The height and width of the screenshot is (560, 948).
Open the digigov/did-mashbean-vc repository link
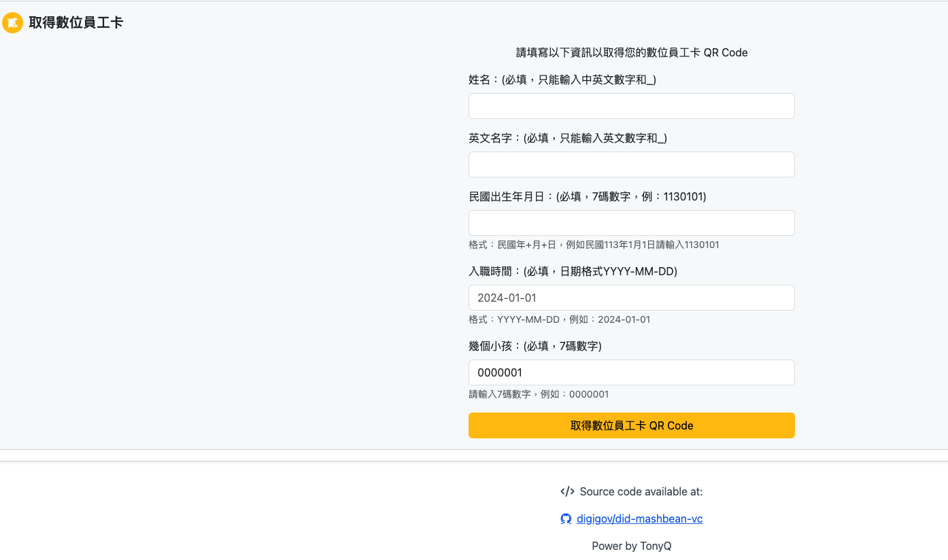(639, 519)
